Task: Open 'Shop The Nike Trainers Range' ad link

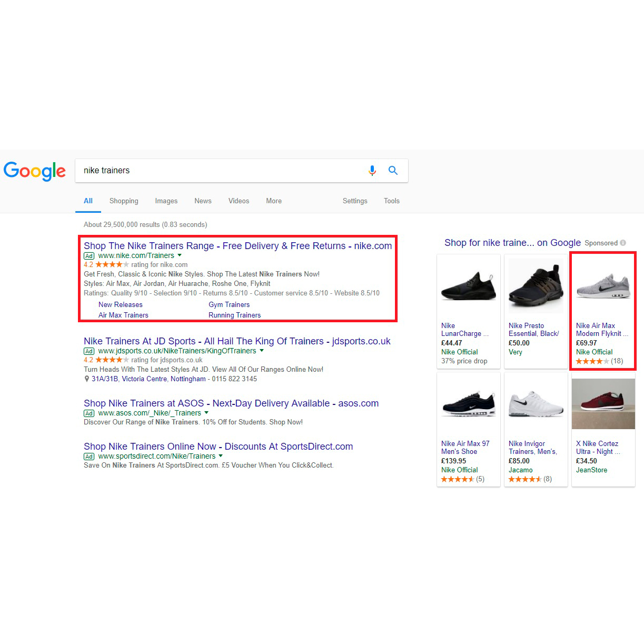Action: [x=237, y=246]
